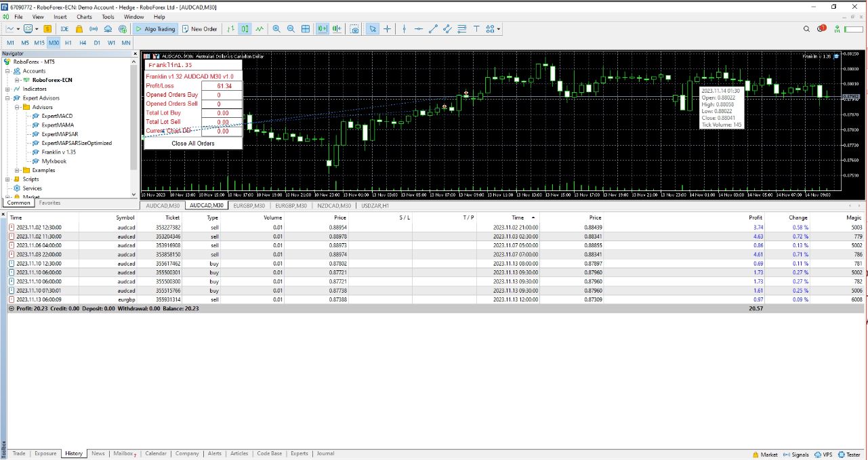
Task: Open the account notifications icon with badge
Action: 821,29
